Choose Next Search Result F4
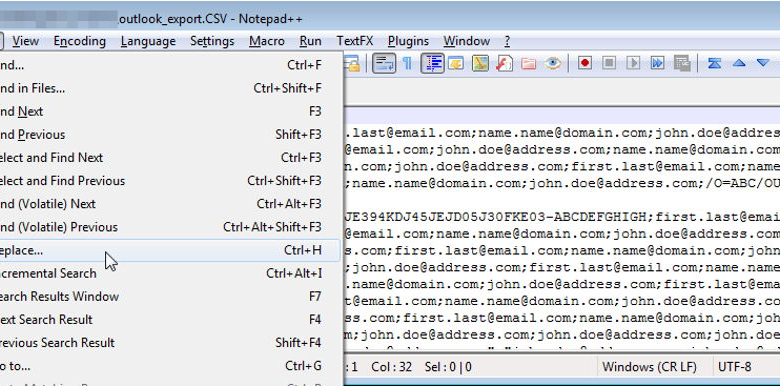Screen dimensions: 780x386 (169, 319)
